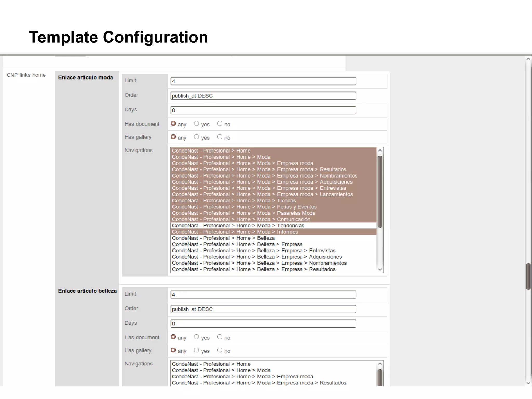Click up arrow of belleza Navigations list scrollbar

tap(380, 364)
